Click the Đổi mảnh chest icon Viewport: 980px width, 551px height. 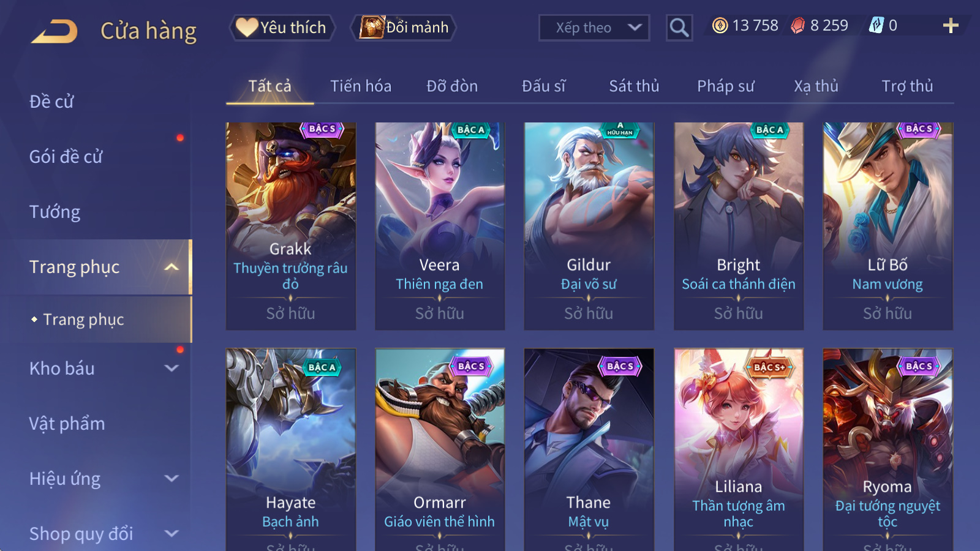pos(372,28)
